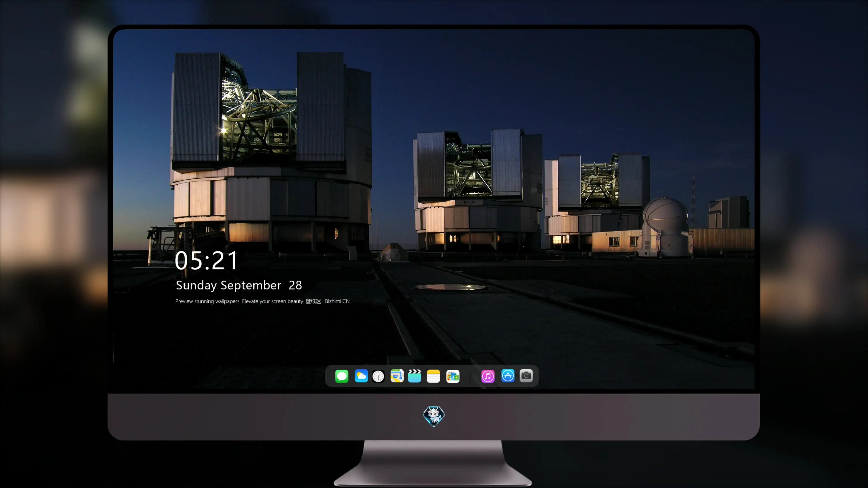Click the Sunday September 28 date text

coord(239,285)
